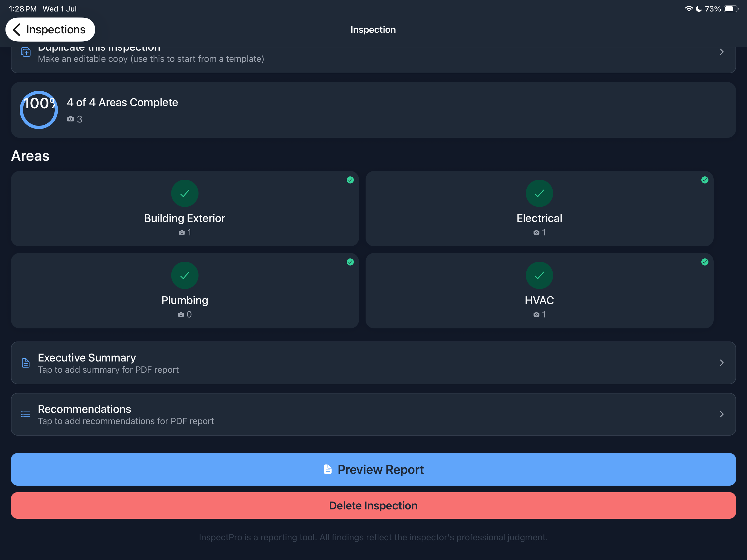Tap the total photos camera icon

coord(70,119)
